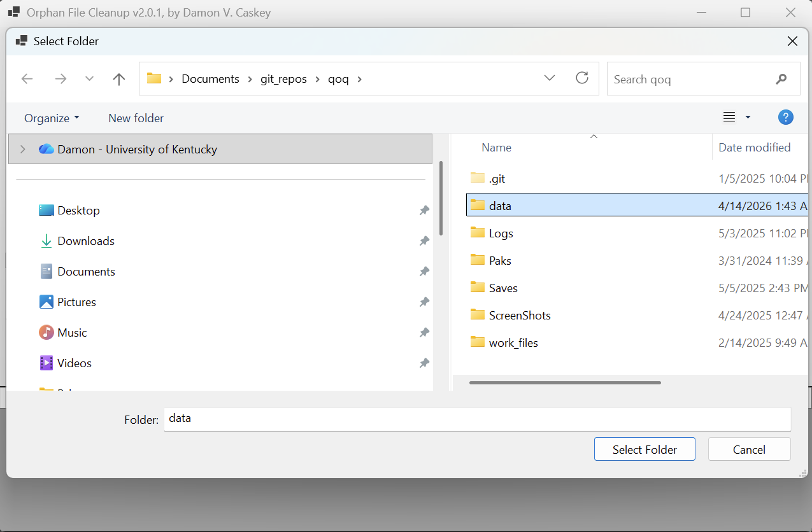Click into the Folder name text field
Viewport: 812px width, 532px height.
pyautogui.click(x=476, y=419)
